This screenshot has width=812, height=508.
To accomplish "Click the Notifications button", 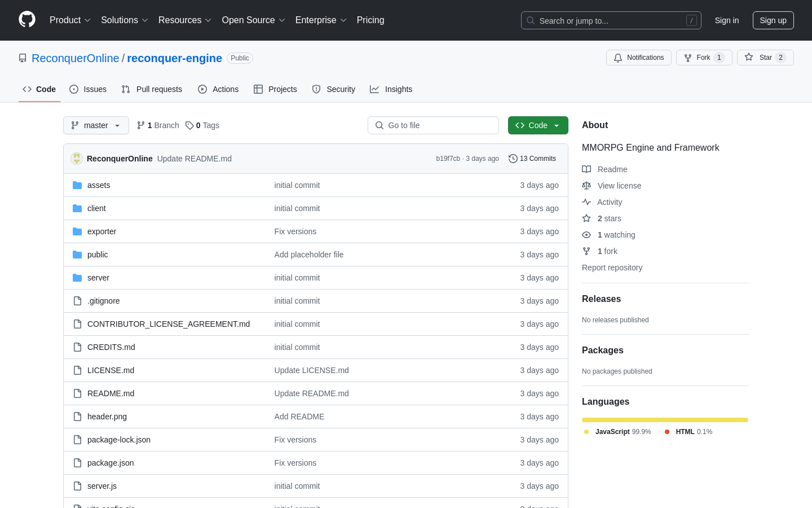I will coord(639,58).
